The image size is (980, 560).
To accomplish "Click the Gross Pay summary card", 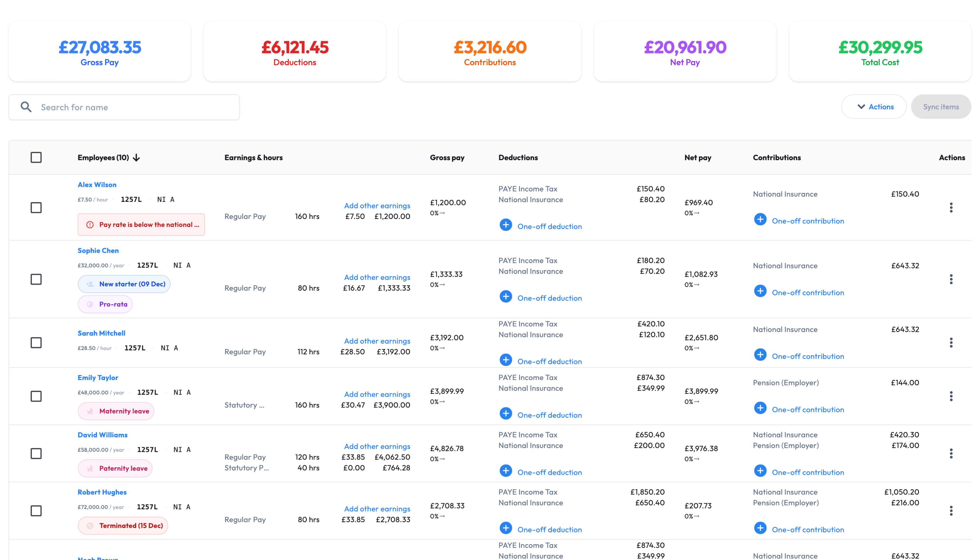I will tap(99, 51).
